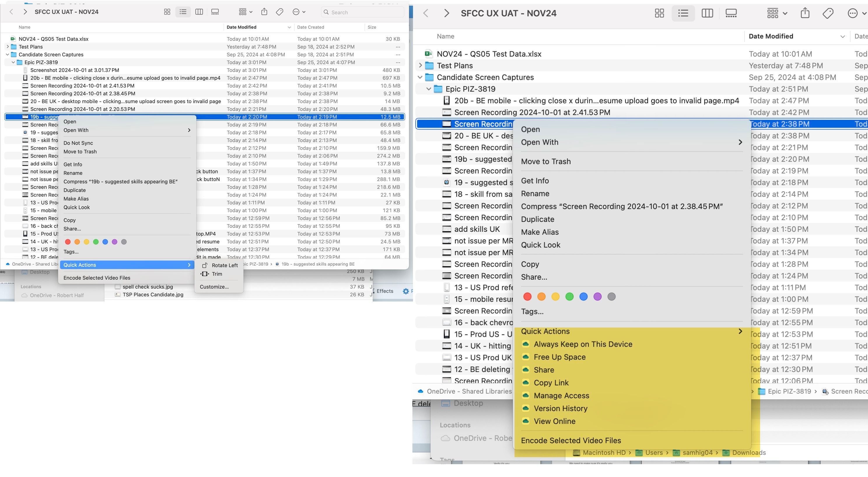Click the Back navigation arrow
This screenshot has width=868, height=477.
(11, 11)
